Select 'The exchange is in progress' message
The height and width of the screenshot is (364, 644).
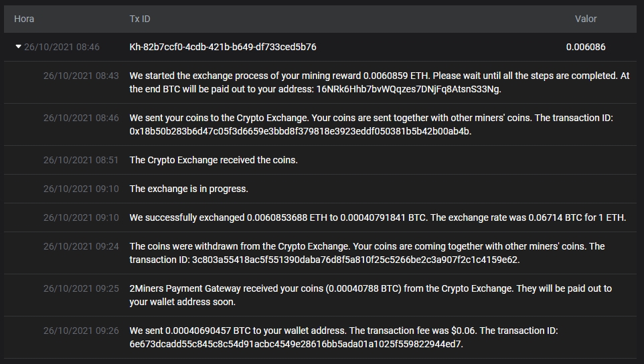pos(189,189)
